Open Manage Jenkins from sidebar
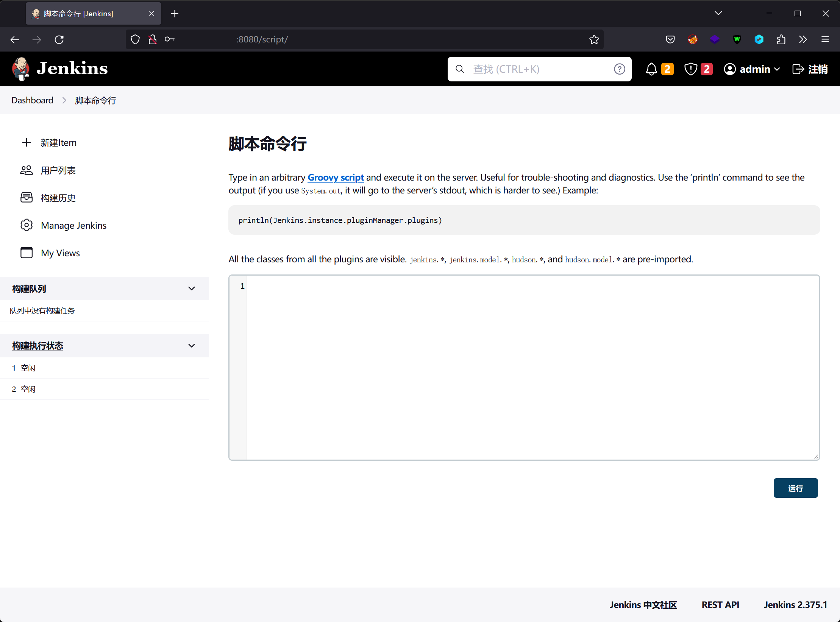Viewport: 840px width, 622px height. pos(73,226)
